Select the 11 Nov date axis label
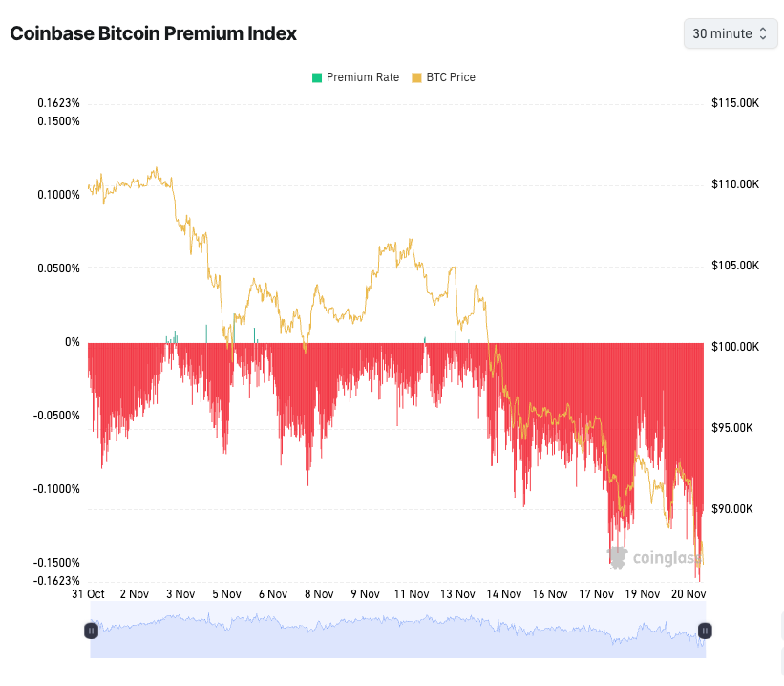 tap(411, 593)
